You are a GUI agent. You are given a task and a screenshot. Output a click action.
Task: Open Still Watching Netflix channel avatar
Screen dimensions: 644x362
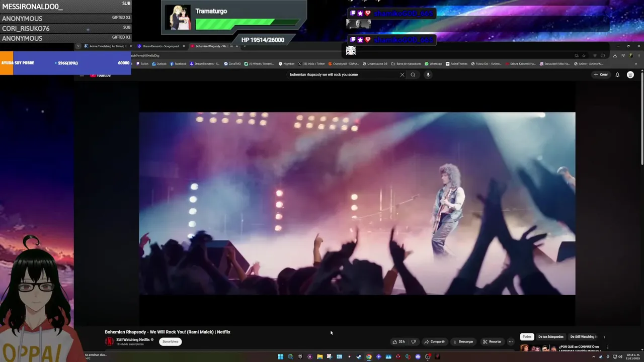pos(109,341)
